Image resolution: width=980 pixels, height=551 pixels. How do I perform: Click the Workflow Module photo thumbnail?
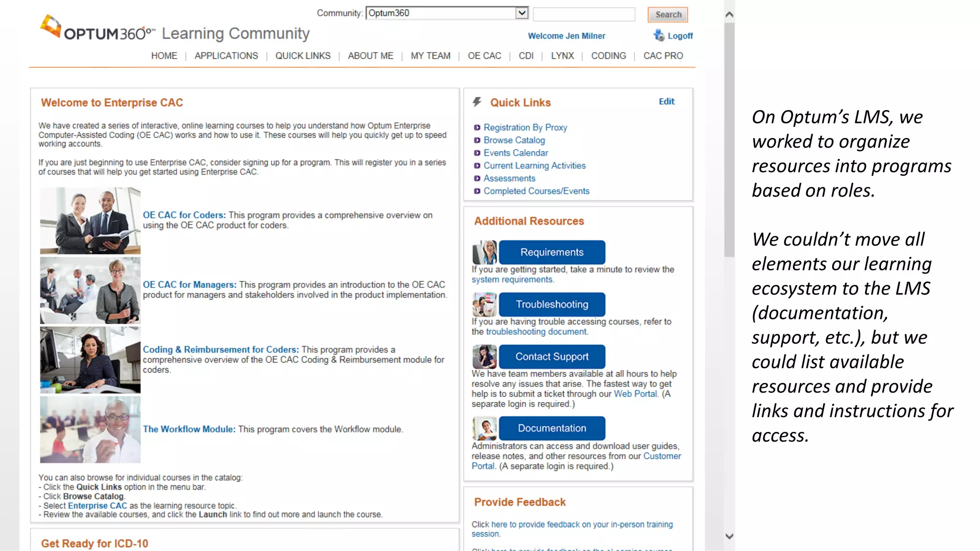[90, 430]
